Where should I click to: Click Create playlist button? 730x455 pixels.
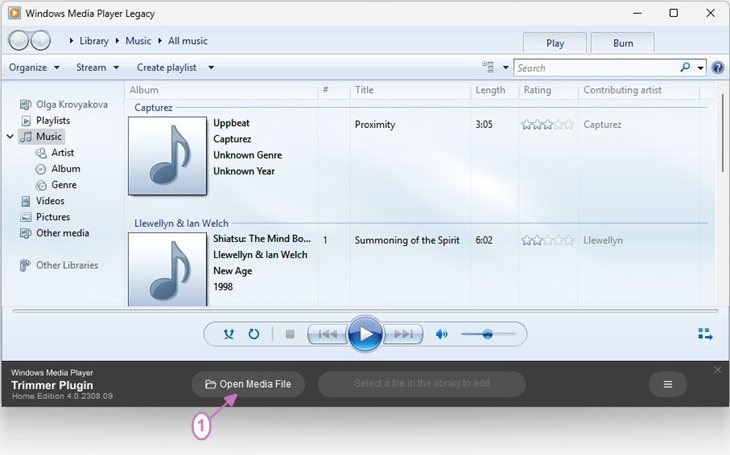click(167, 68)
